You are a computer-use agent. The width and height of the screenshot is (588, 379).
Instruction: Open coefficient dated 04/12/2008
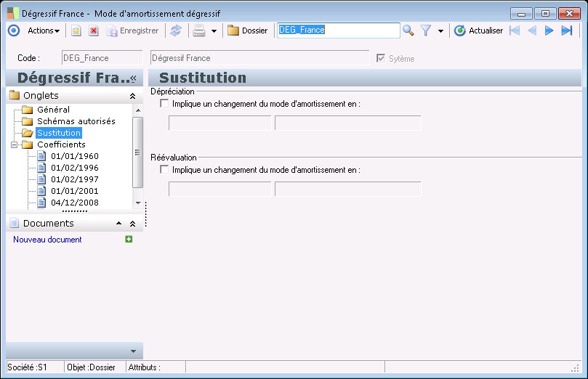click(x=75, y=203)
